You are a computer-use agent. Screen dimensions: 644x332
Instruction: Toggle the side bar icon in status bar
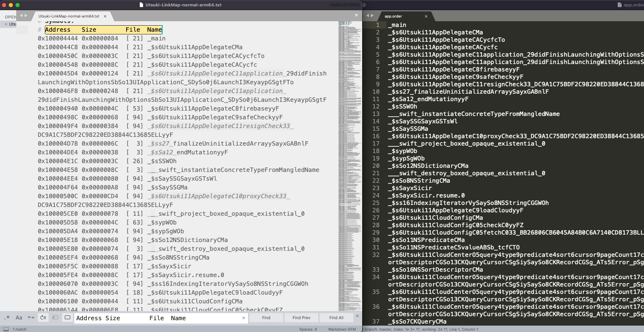(6, 329)
